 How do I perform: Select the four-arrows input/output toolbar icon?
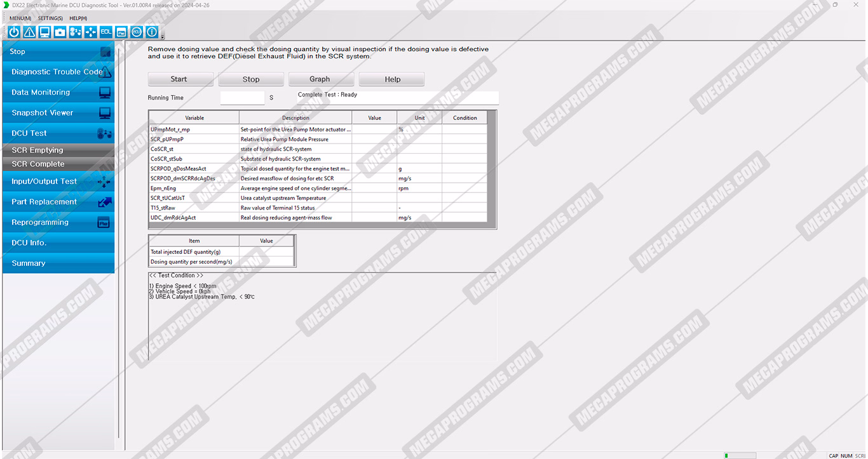click(90, 32)
